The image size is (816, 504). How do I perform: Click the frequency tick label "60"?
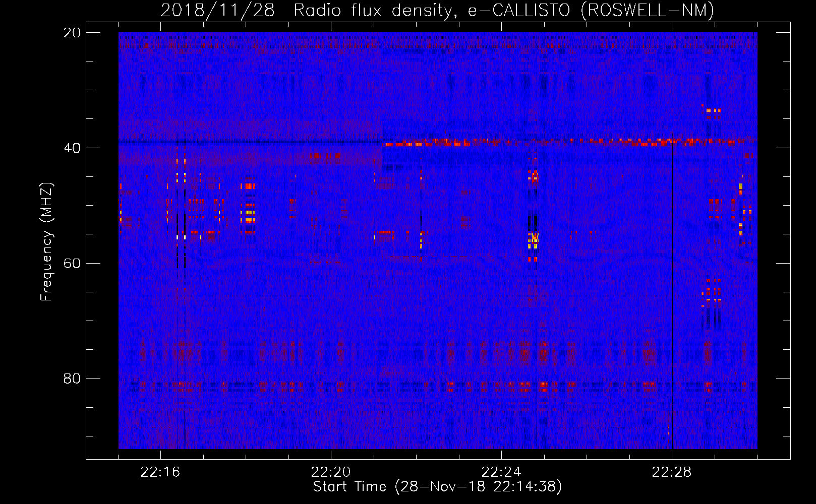point(72,264)
